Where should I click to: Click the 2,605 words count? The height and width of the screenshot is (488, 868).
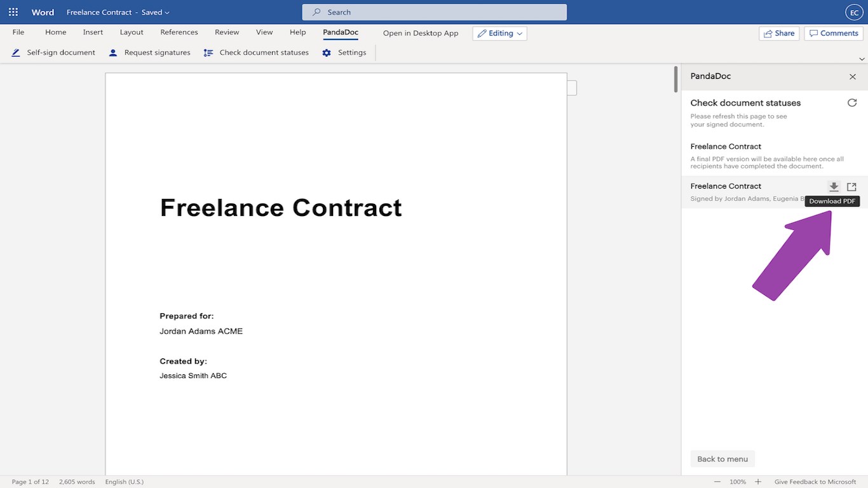click(77, 482)
